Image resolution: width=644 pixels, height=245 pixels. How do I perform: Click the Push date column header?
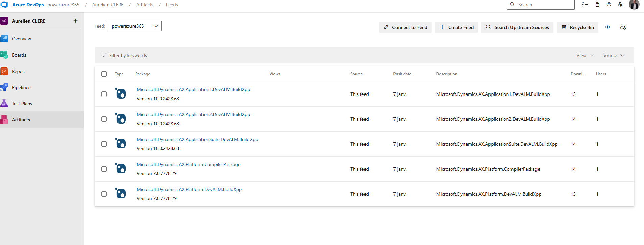402,74
